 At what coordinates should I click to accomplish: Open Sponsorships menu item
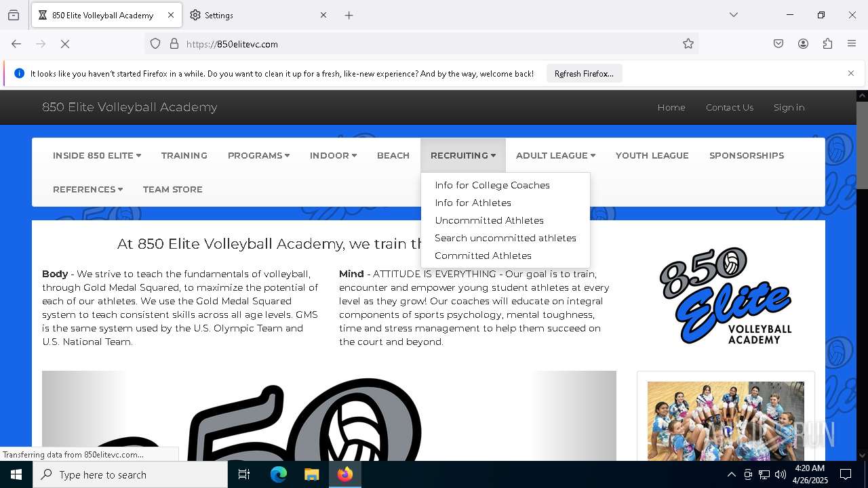tap(747, 155)
